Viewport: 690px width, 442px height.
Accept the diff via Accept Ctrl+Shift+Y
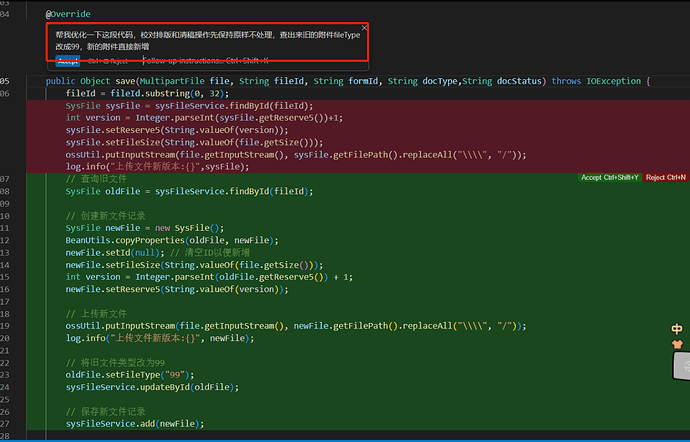pos(610,177)
